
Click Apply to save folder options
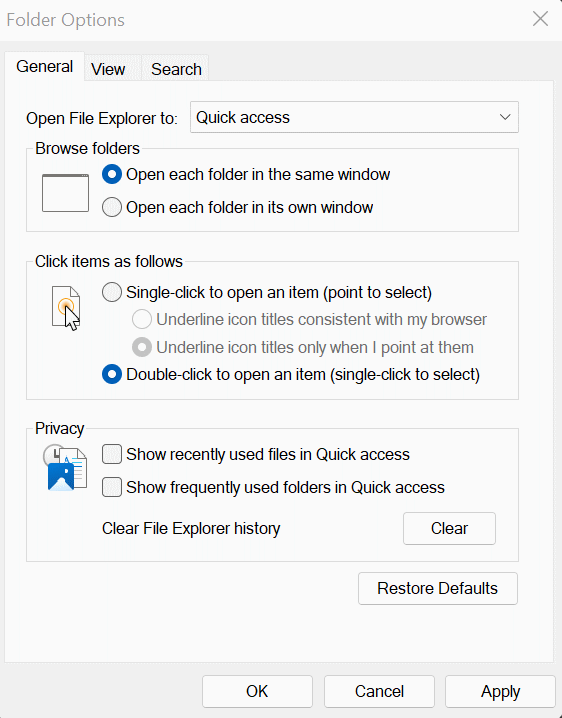[x=500, y=691]
